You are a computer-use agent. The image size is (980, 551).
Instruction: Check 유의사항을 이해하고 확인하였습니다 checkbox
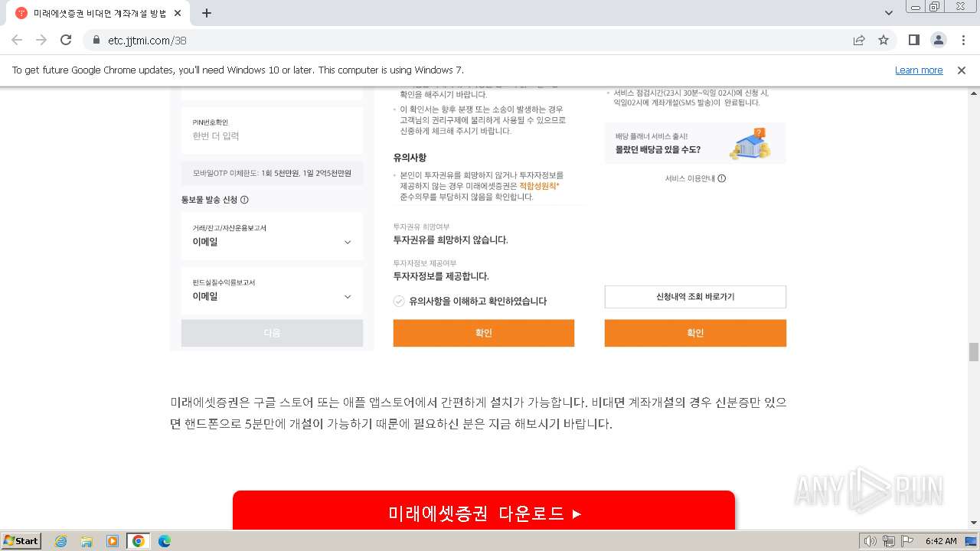pyautogui.click(x=399, y=302)
